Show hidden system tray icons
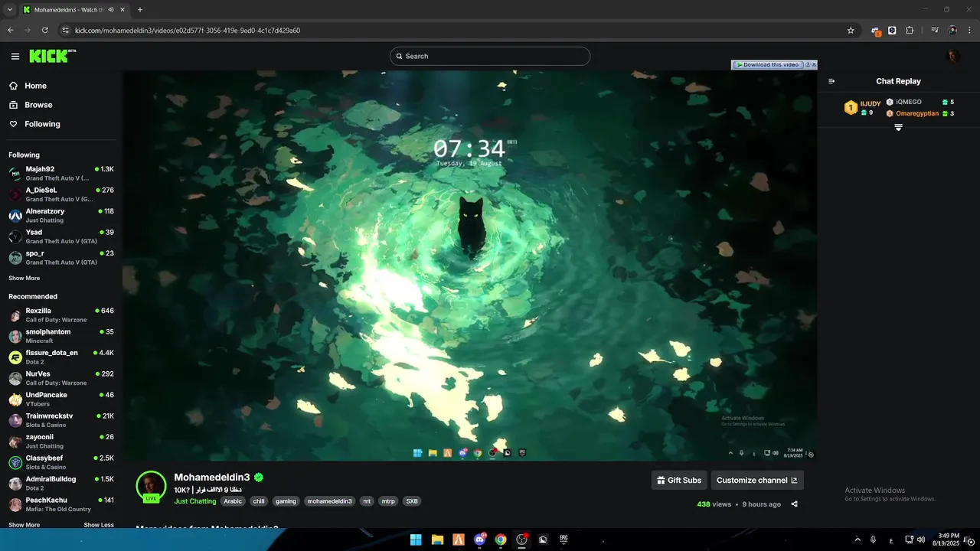Viewport: 980px width, 551px height. (857, 540)
